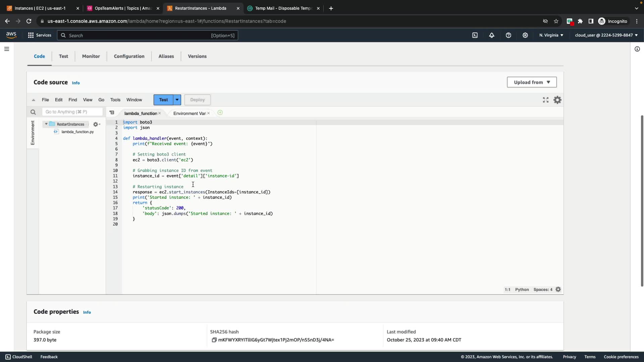Image resolution: width=644 pixels, height=362 pixels.
Task: Open the Tools menu in editor
Action: point(115,100)
